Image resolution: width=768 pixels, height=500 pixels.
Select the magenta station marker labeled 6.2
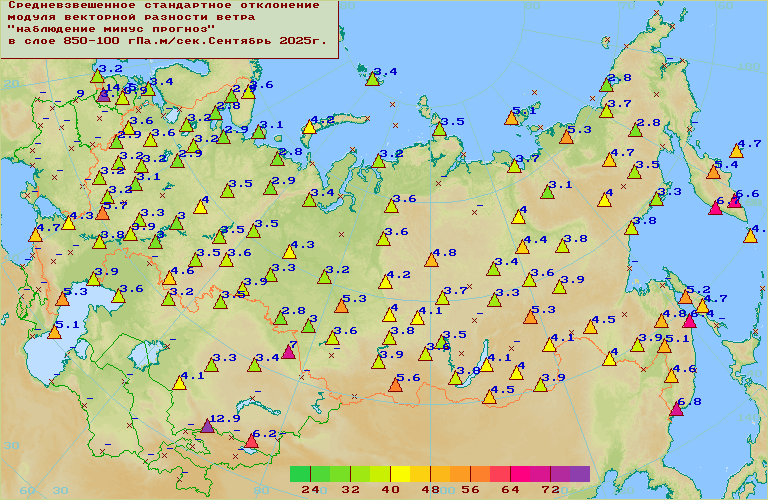[252, 441]
